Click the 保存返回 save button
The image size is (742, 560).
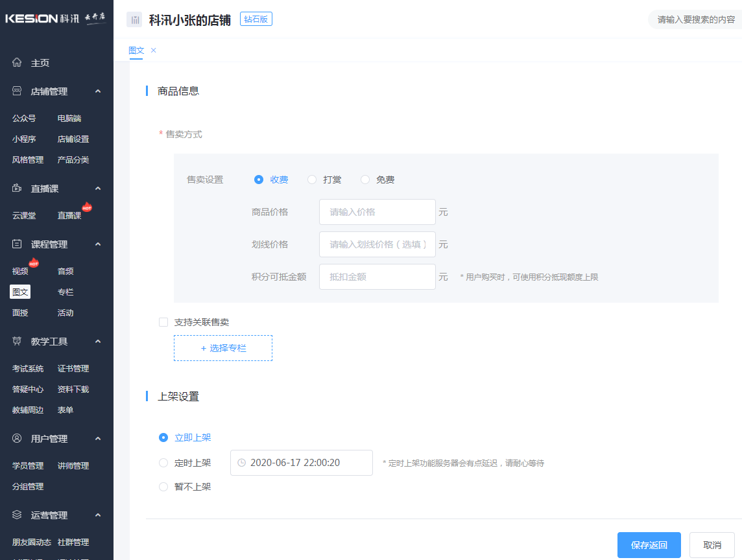tap(649, 544)
